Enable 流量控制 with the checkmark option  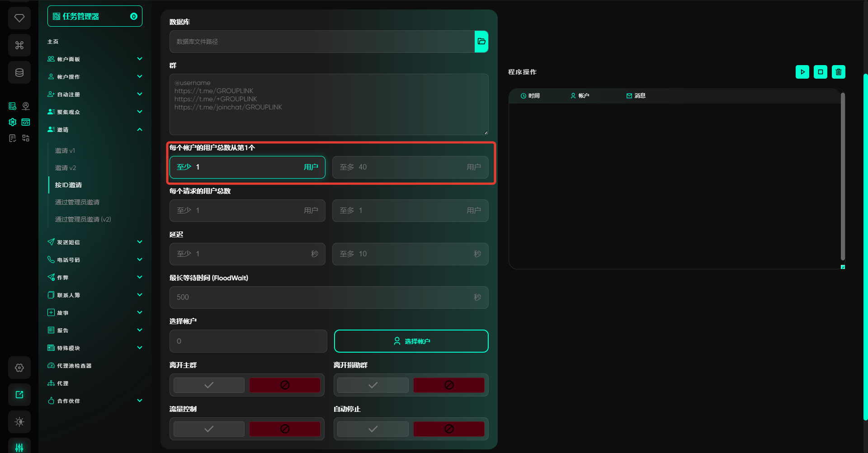point(209,429)
